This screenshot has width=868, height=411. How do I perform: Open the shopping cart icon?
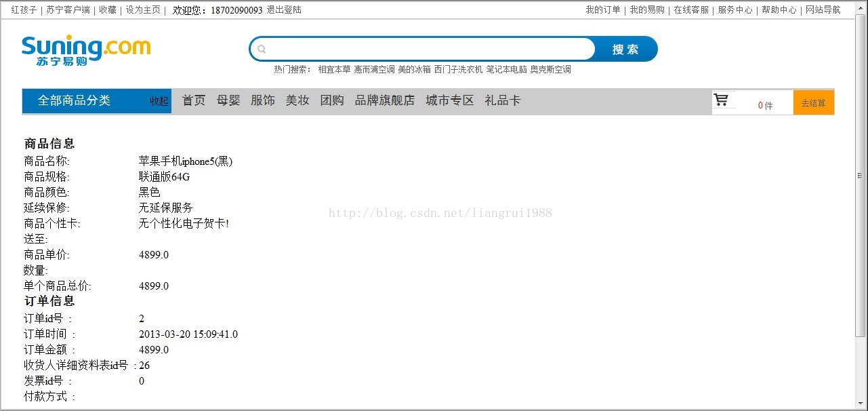coord(721,100)
